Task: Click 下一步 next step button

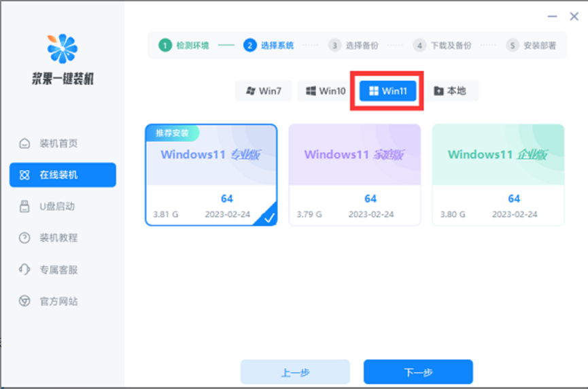Action: coord(418,372)
